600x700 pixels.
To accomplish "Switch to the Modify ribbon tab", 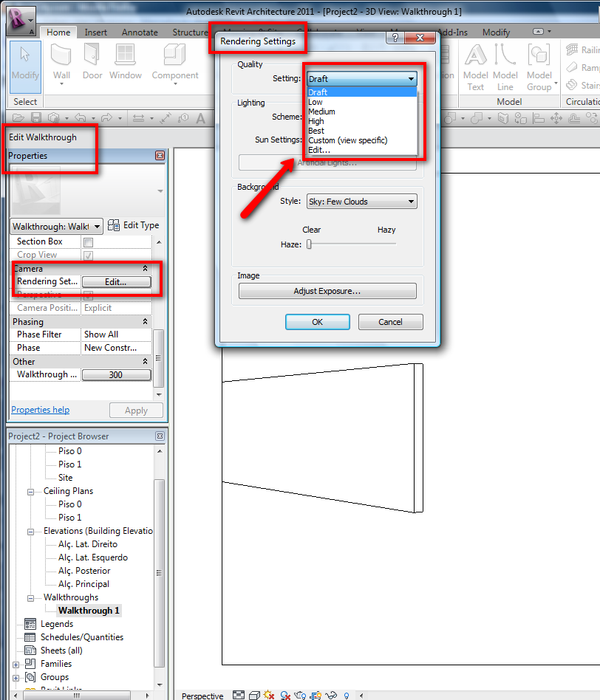I will [496, 32].
